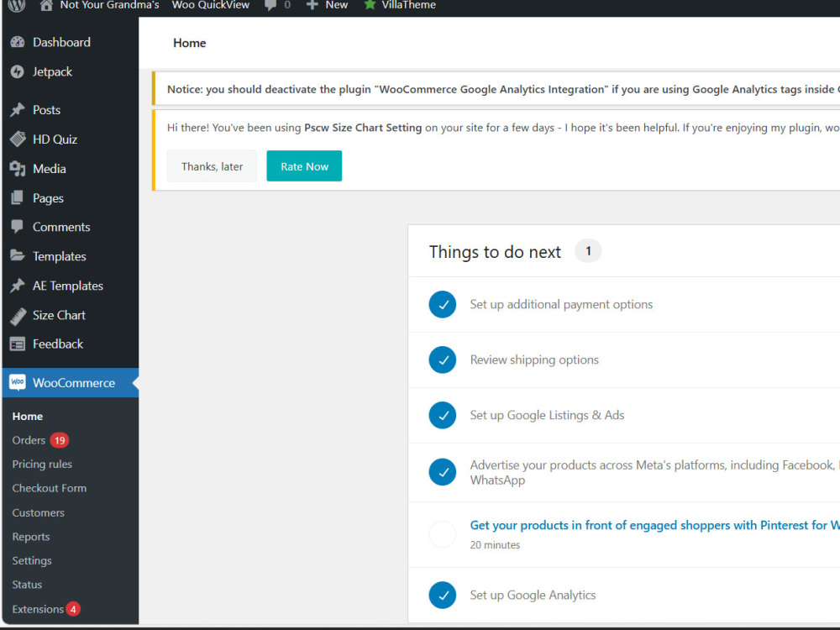Click Review shipping options text

coord(534,360)
